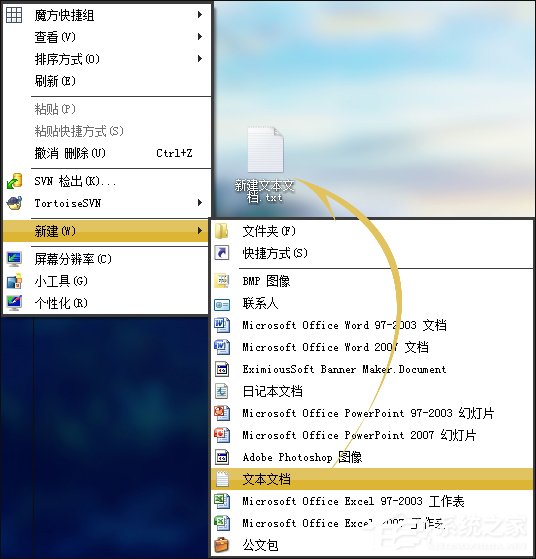The height and width of the screenshot is (559, 536).
Task: Click the SVN 检出 checkout icon
Action: click(x=15, y=181)
